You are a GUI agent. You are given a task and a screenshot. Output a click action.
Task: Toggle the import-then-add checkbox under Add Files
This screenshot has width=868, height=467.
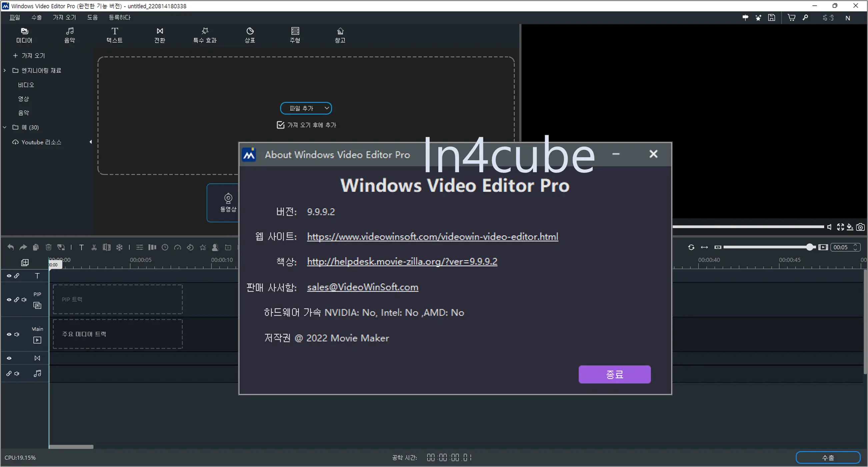click(x=280, y=125)
